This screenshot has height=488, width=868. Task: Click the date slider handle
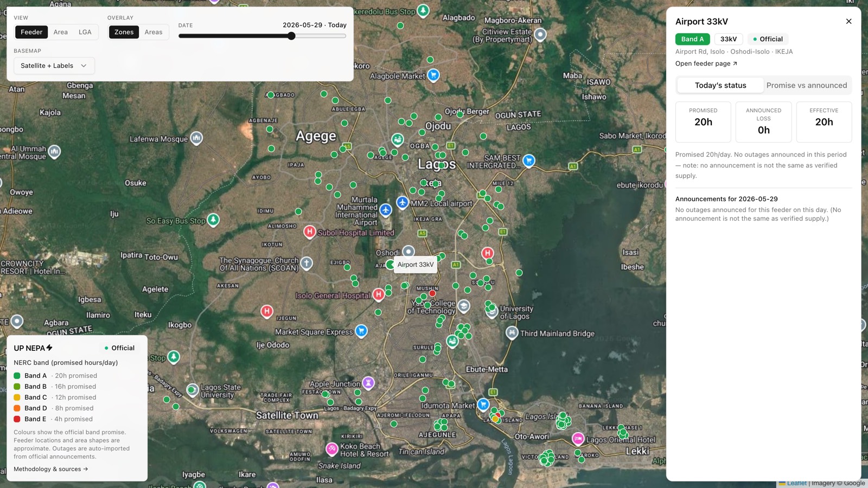click(x=291, y=36)
